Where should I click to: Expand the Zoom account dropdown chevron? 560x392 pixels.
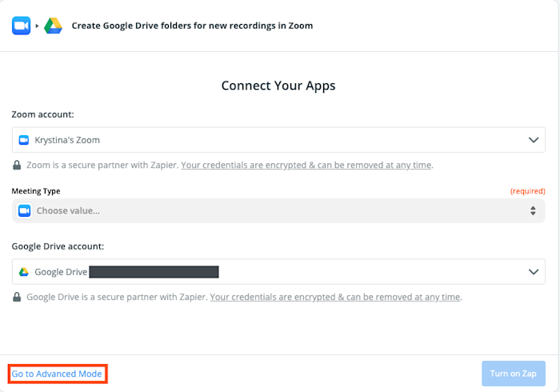click(534, 140)
